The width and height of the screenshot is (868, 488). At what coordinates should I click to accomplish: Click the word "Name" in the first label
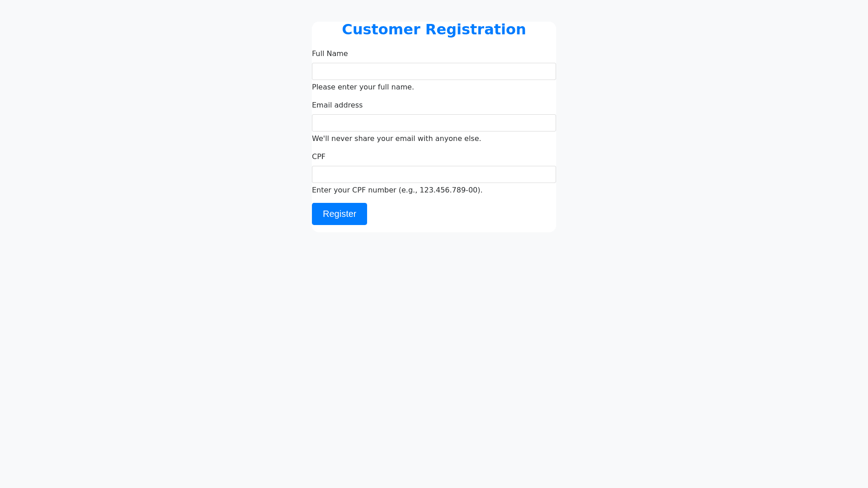point(337,54)
